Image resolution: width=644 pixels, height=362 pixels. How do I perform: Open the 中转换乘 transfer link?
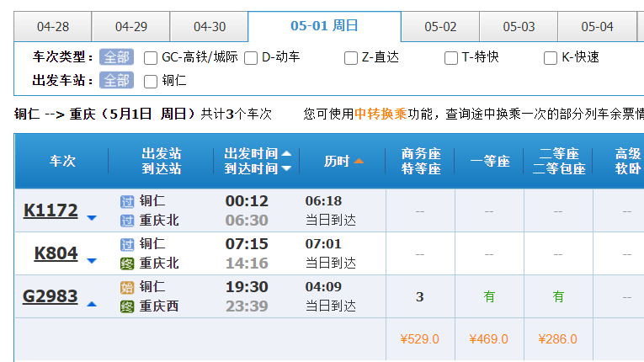pyautogui.click(x=381, y=114)
